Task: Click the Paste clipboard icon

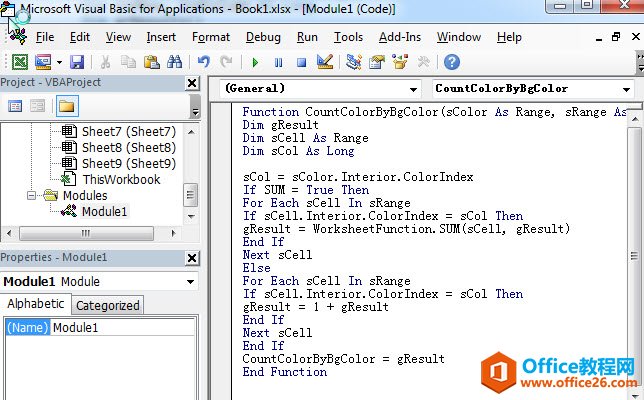Action: pos(152,62)
